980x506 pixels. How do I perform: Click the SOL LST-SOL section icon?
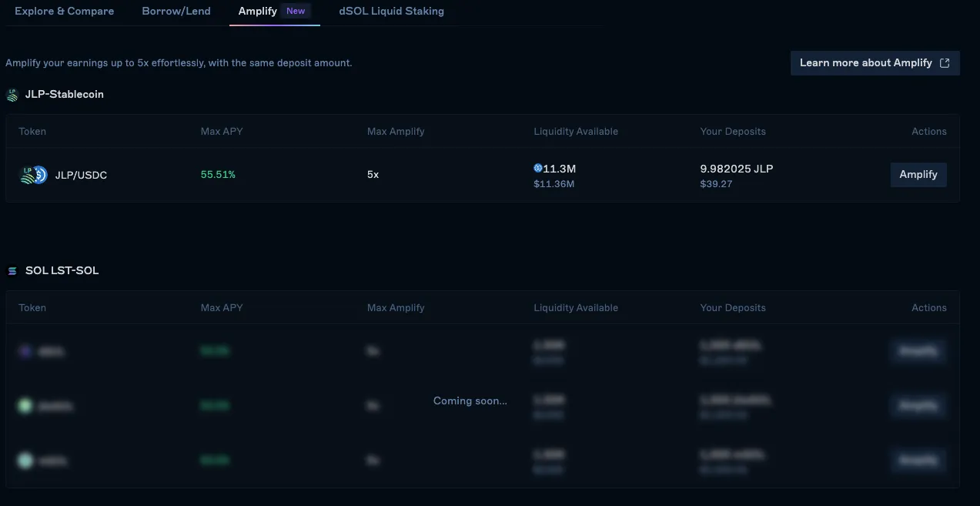pyautogui.click(x=12, y=271)
